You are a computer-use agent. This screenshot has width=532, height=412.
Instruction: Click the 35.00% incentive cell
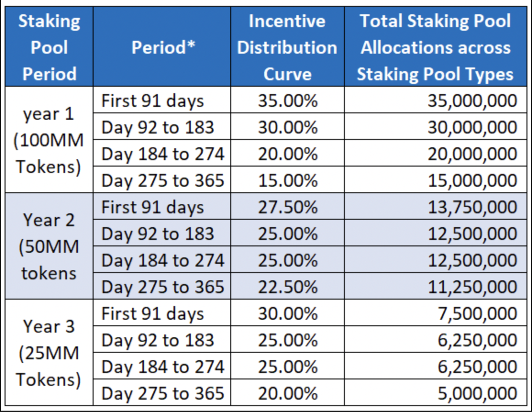pos(288,100)
